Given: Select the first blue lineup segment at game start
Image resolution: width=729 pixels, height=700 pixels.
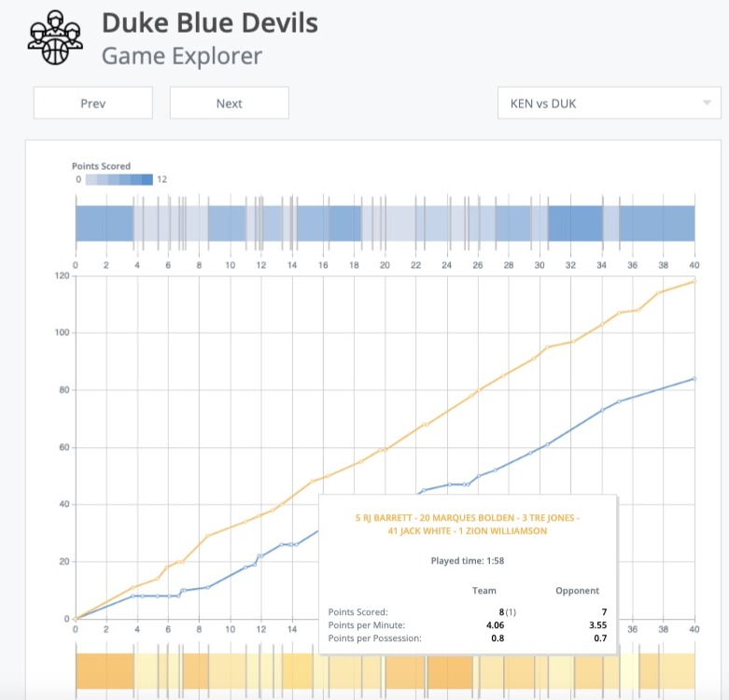Looking at the screenshot, I should (104, 225).
